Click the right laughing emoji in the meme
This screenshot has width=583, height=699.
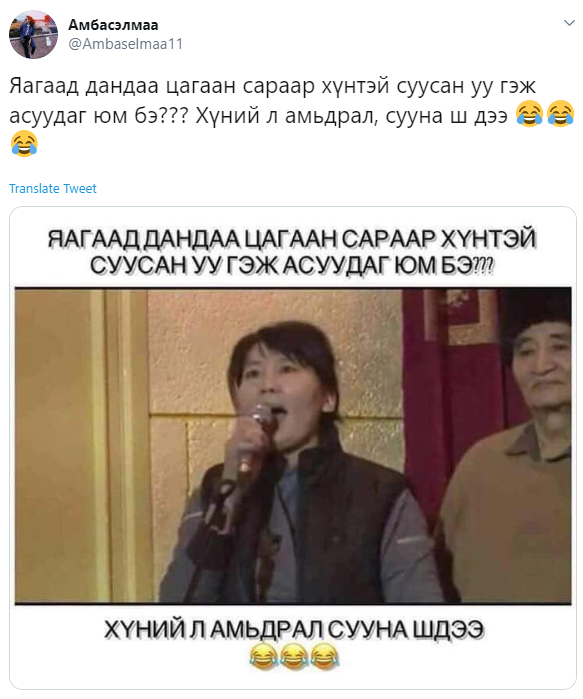(324, 657)
